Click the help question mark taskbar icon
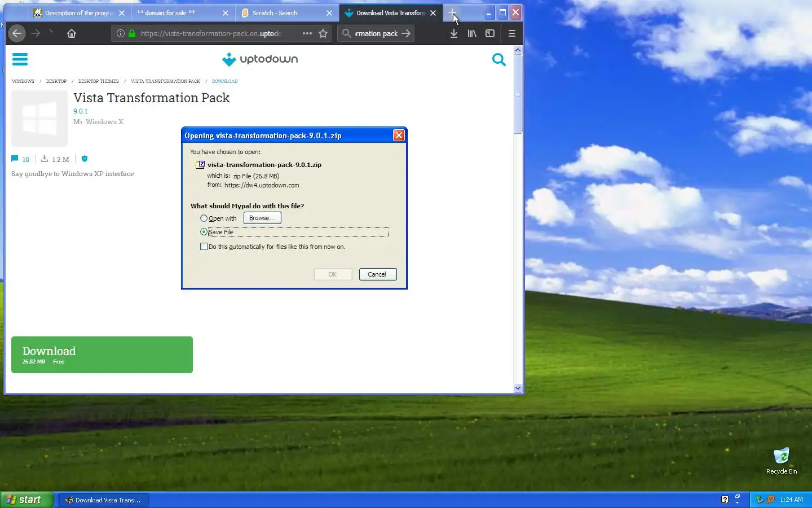 point(725,500)
